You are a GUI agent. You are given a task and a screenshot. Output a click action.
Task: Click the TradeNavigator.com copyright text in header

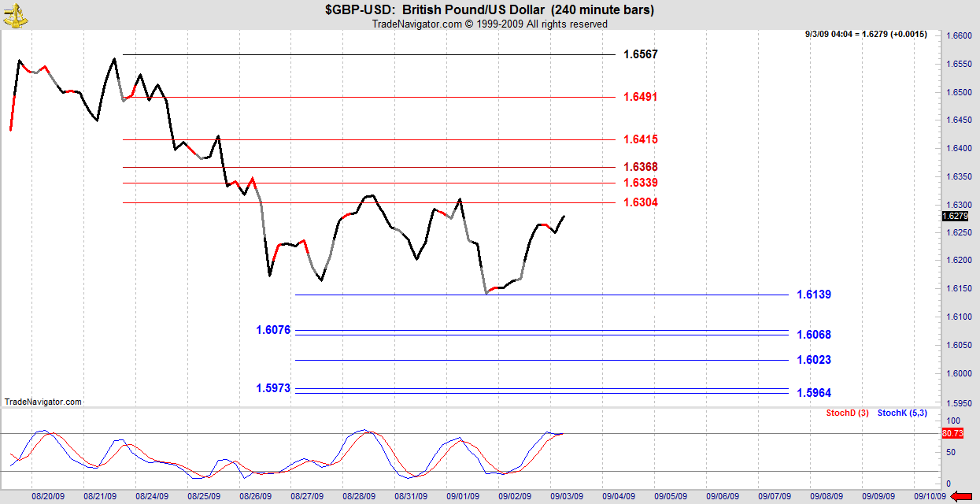coord(490,24)
